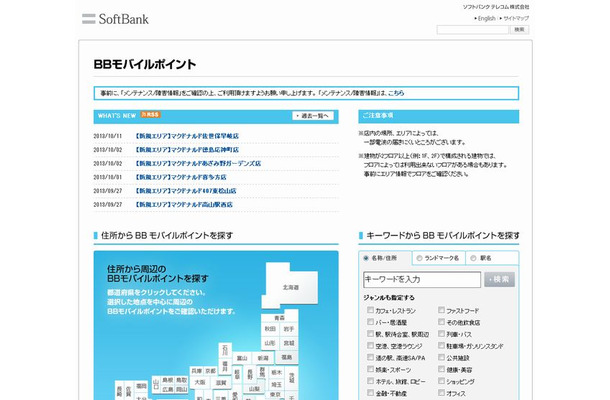
Task: Select 兵庫 prefecture on the map
Action: (x=197, y=371)
